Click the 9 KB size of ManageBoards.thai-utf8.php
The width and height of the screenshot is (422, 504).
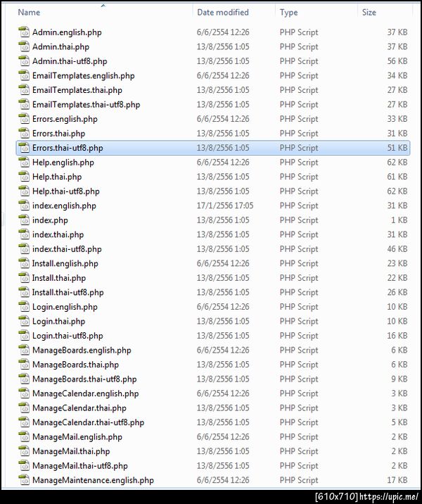(399, 379)
